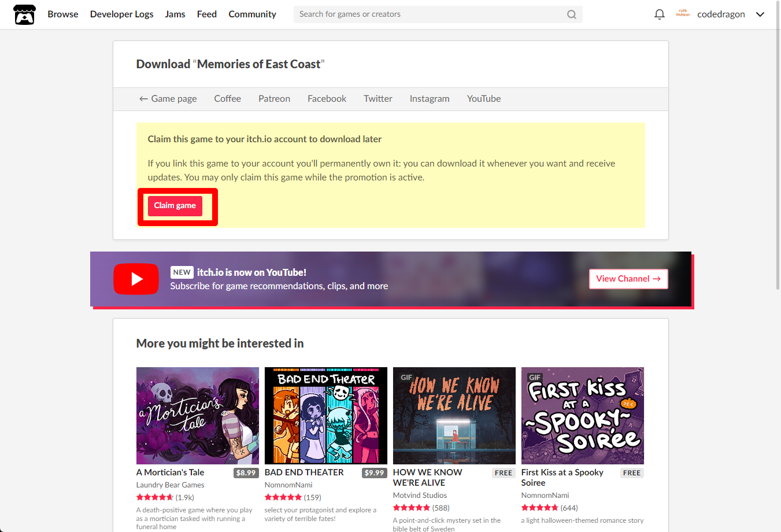Click the View Channel button
781x532 pixels.
coord(628,279)
